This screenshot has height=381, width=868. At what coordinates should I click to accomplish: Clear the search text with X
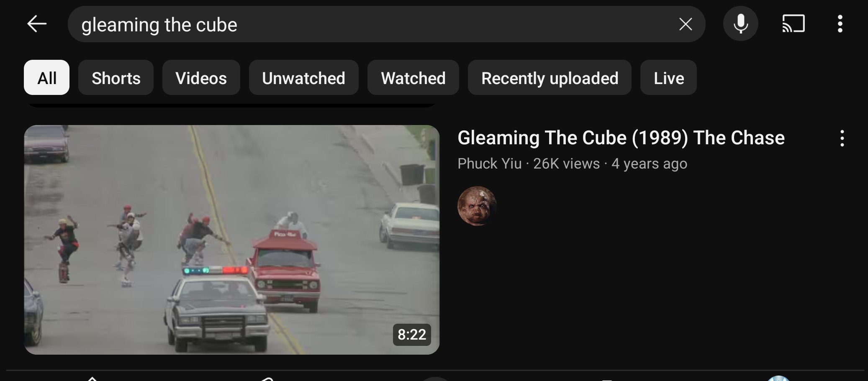click(685, 24)
